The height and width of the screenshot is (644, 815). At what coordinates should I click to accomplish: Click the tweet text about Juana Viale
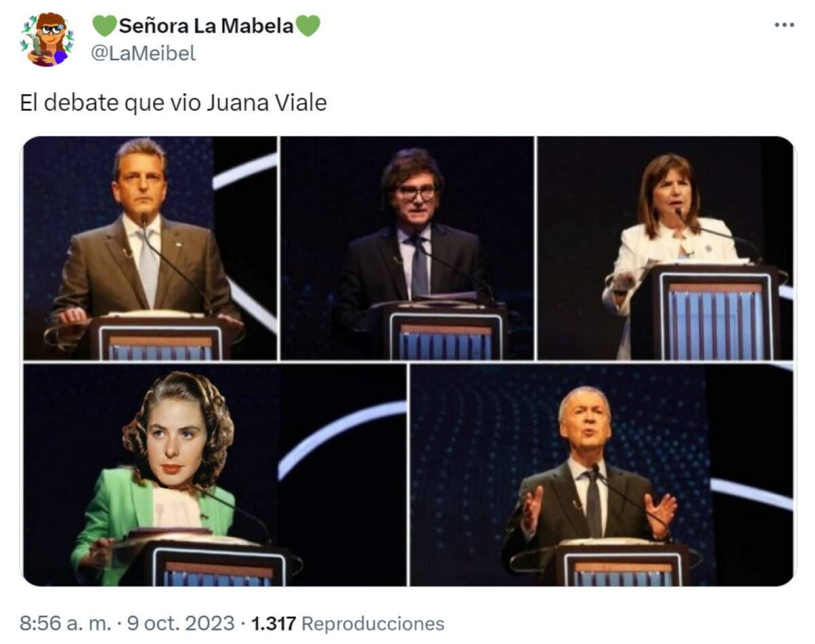[x=175, y=102]
